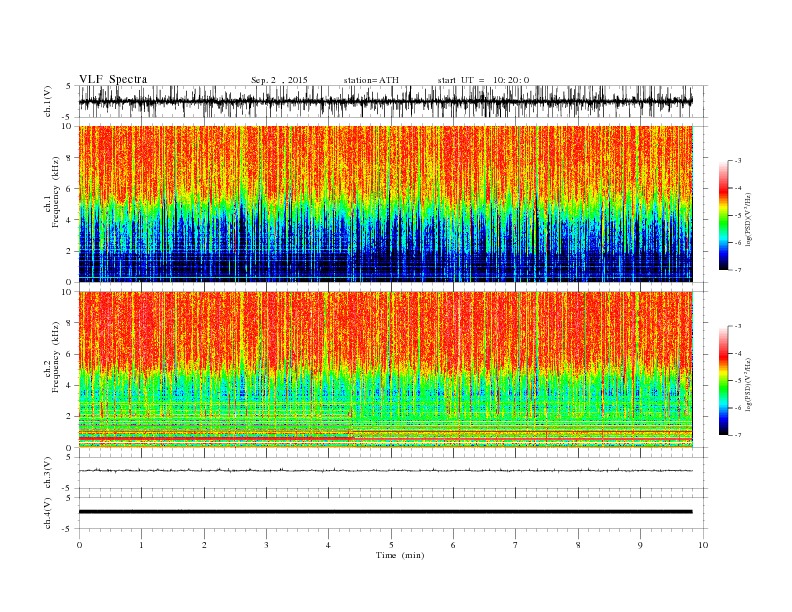The image size is (792, 612).
Task: Click the log(PSD) label beside ch.1 color bar
Action: pyautogui.click(x=748, y=219)
